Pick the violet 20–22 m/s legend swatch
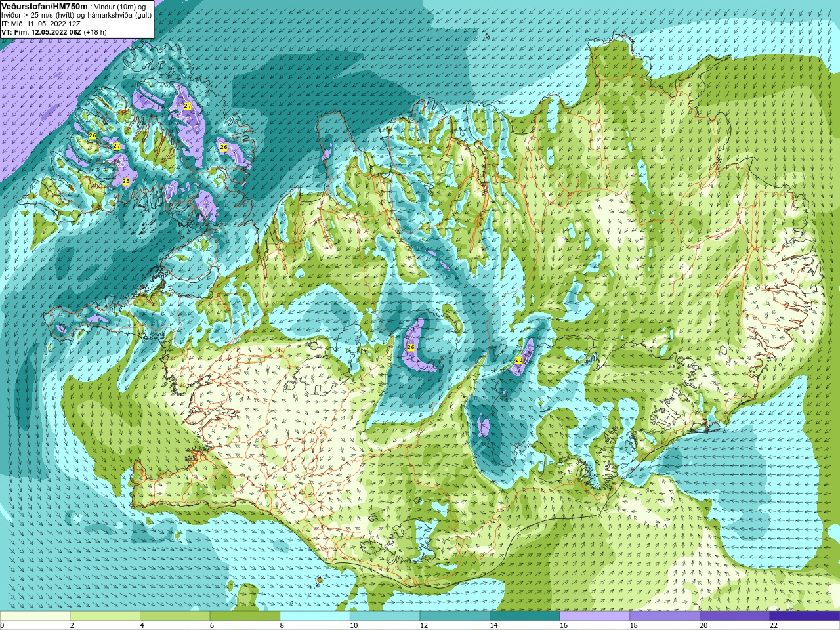 [x=735, y=616]
